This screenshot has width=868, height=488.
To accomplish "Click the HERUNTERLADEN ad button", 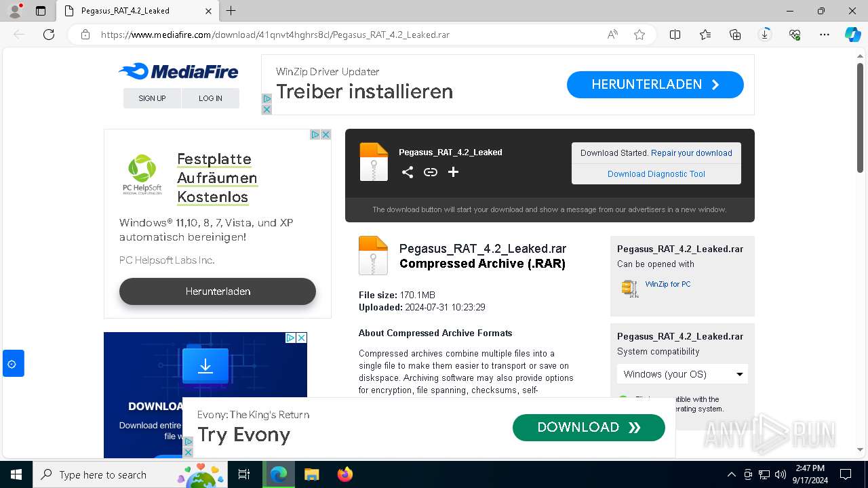I will 655,85.
